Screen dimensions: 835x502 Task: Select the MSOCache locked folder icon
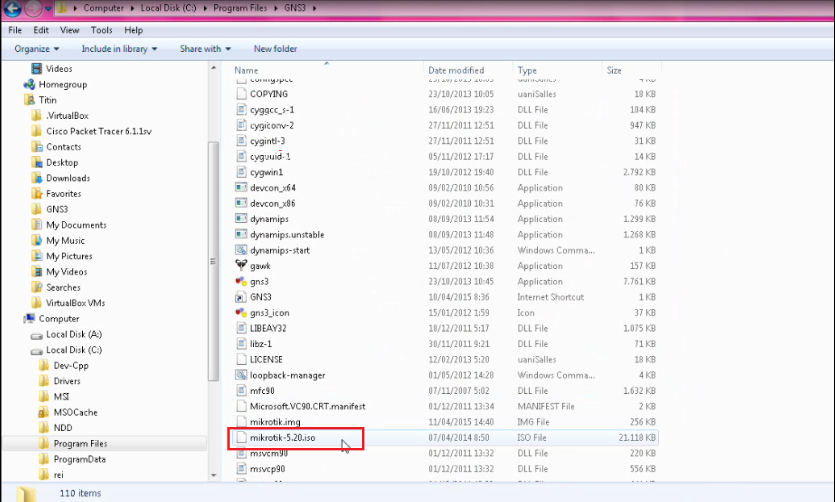pos(44,413)
